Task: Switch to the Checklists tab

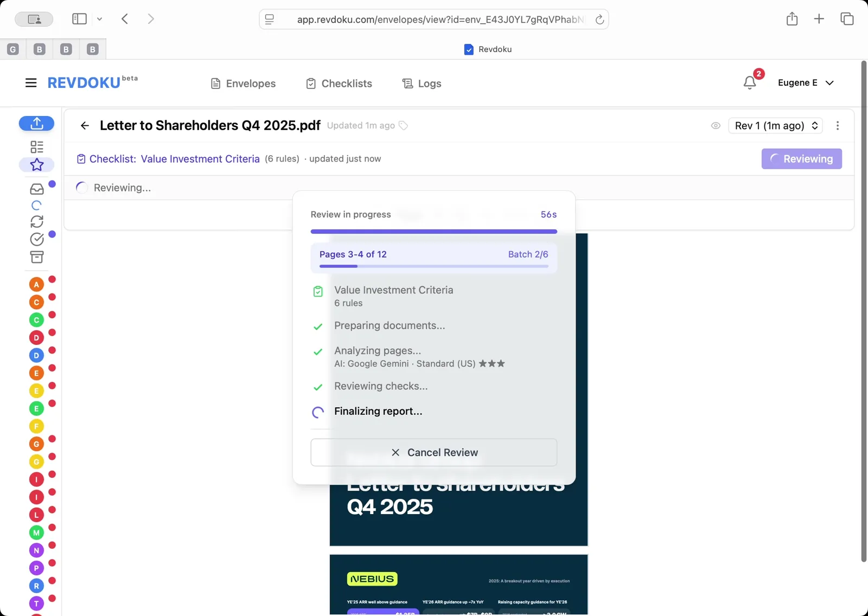Action: 339,83
